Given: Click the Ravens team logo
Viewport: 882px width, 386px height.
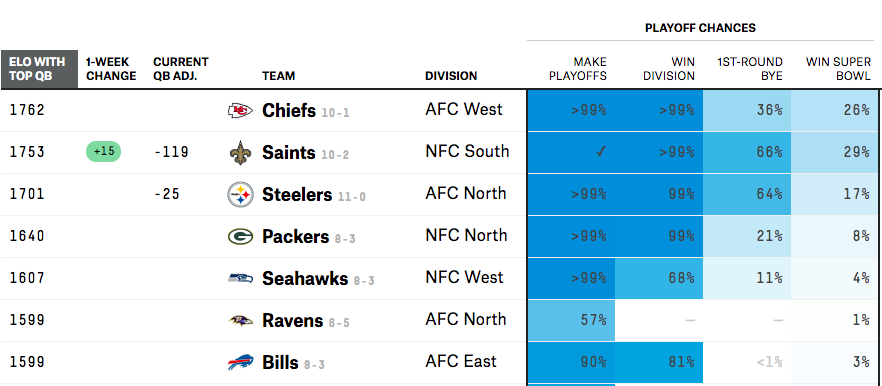Looking at the screenshot, I should coord(240,320).
